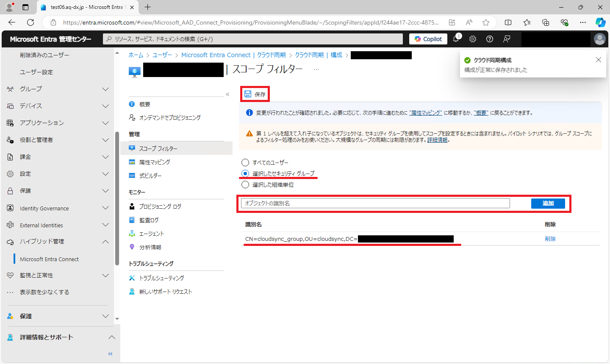
Task: Click the エージェント icon
Action: [x=132, y=234]
